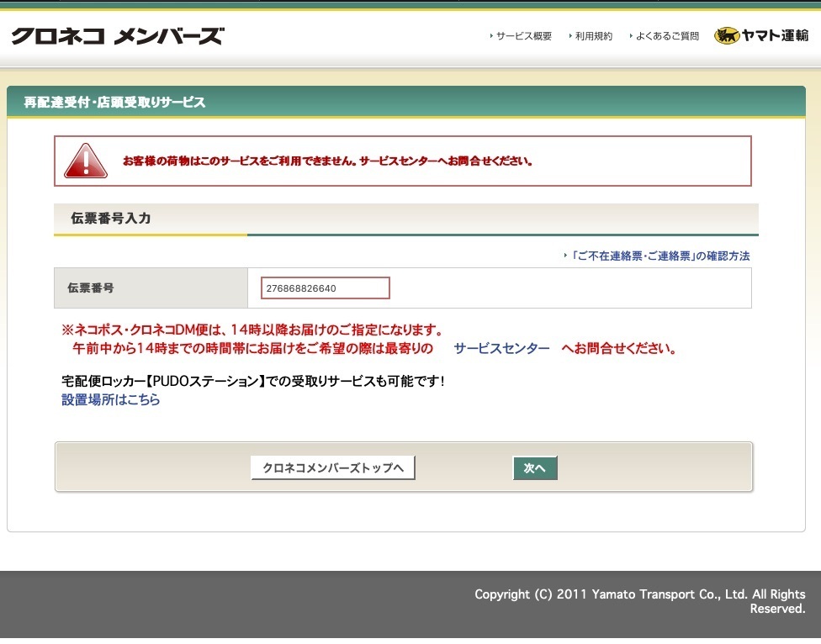Click the クロネコメンバーズトップへ button
Screen dimensions: 821x644
coord(333,467)
